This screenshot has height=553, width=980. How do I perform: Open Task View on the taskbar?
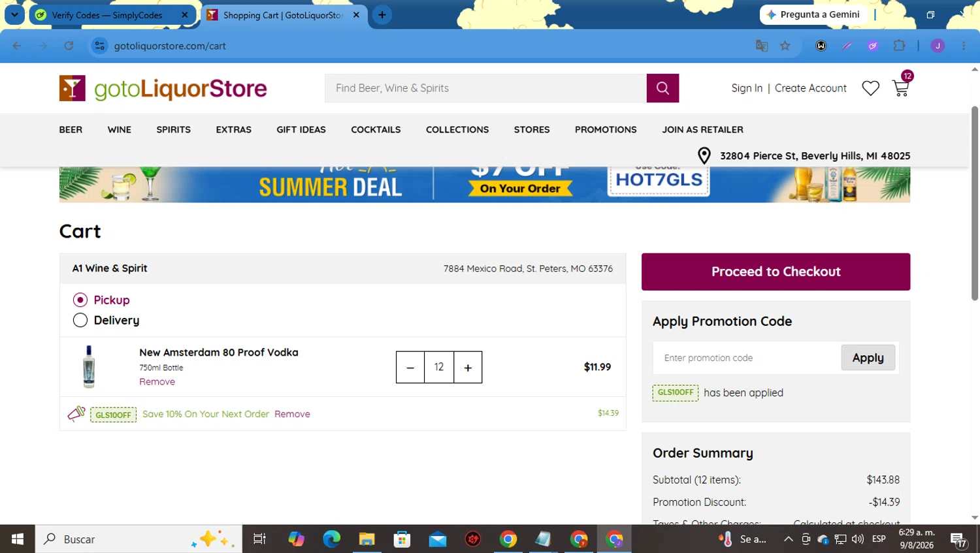pyautogui.click(x=259, y=539)
